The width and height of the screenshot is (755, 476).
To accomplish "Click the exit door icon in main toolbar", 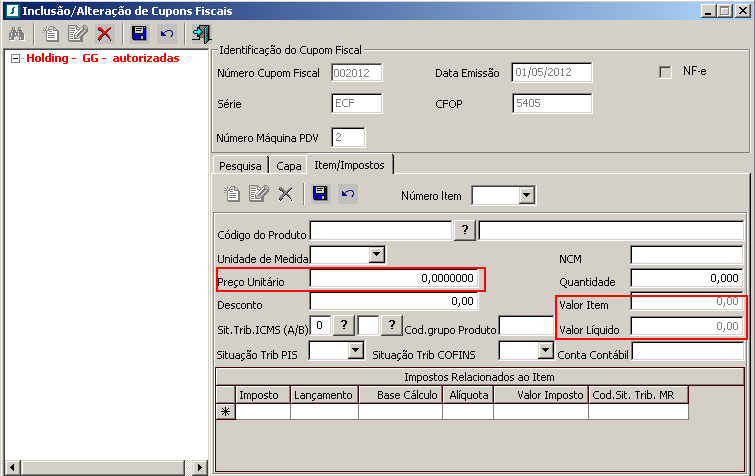I will coord(201,34).
